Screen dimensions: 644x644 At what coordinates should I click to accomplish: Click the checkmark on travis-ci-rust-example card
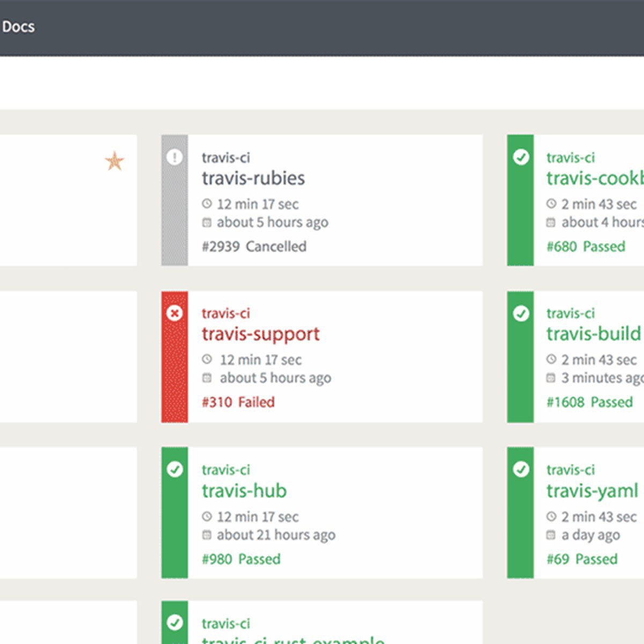coord(174,623)
